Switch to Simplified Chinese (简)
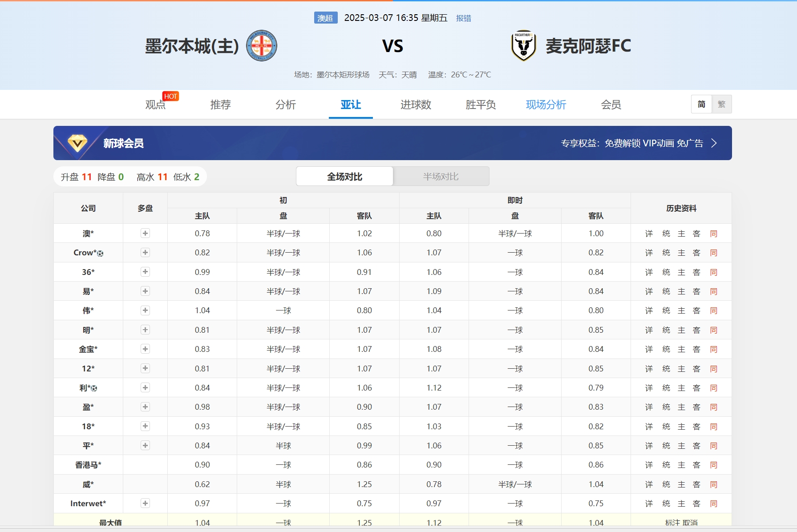The width and height of the screenshot is (797, 532). point(701,104)
